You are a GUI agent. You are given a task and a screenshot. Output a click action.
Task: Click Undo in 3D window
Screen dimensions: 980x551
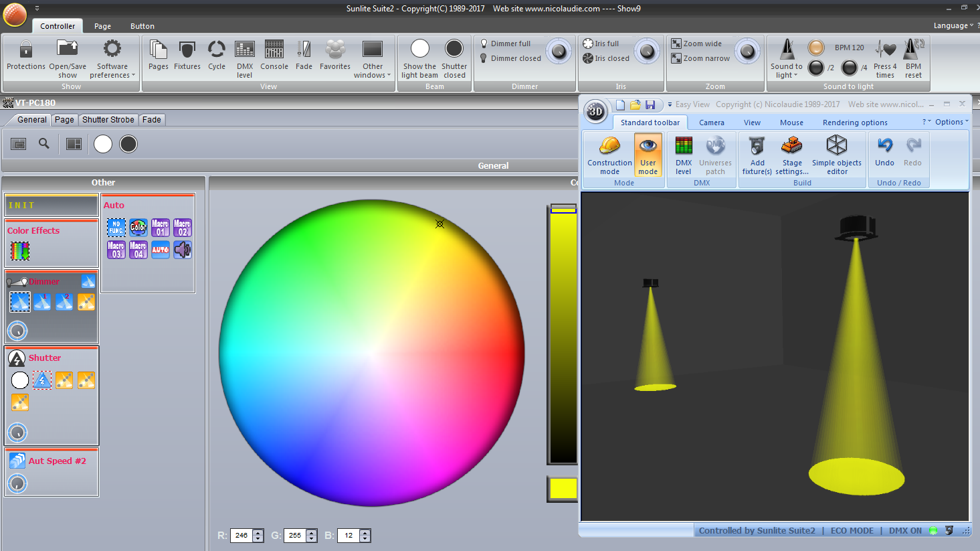(x=884, y=151)
